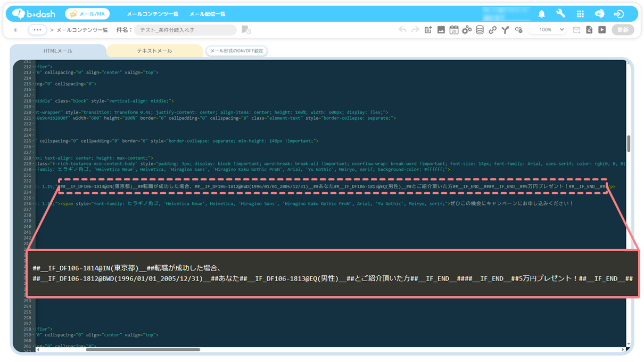This screenshot has width=644, height=362.
Task: Expand the three-dots breadcrumb menu
Action: pos(37,30)
